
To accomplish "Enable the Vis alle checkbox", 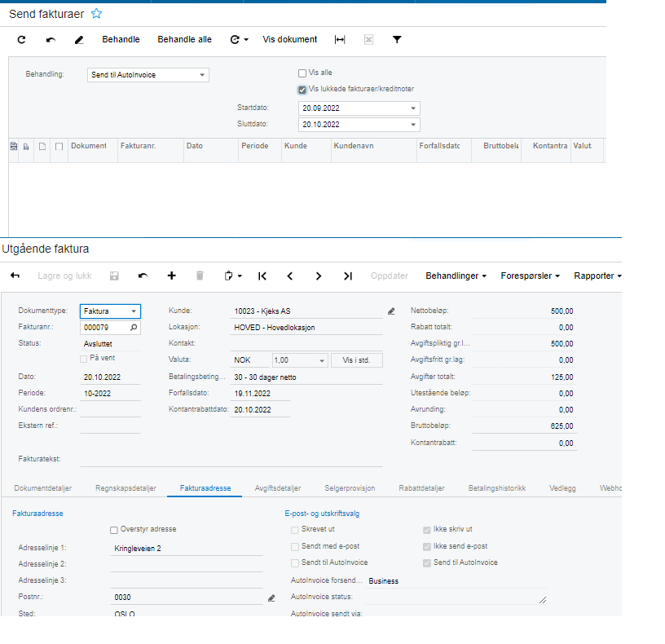I will 302,73.
